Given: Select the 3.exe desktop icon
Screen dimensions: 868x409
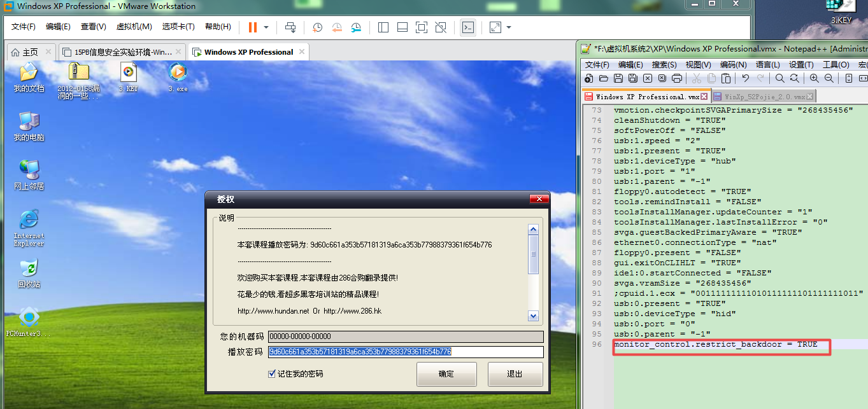Looking at the screenshot, I should 178,78.
